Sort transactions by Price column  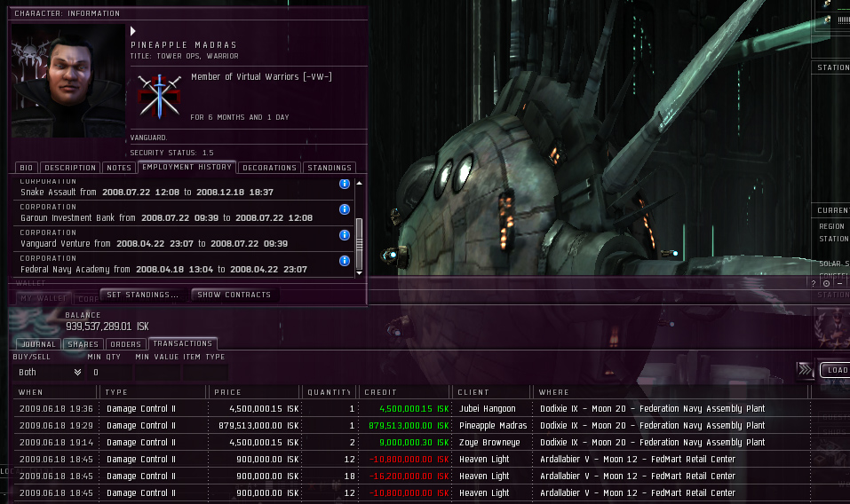click(x=254, y=392)
